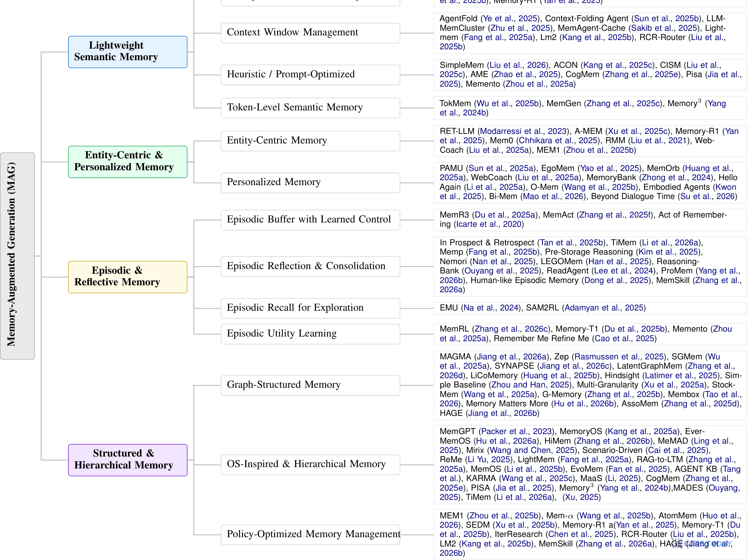The image size is (747, 560).
Task: Click the Policy-Optimized Memory Management node
Action: click(x=311, y=534)
